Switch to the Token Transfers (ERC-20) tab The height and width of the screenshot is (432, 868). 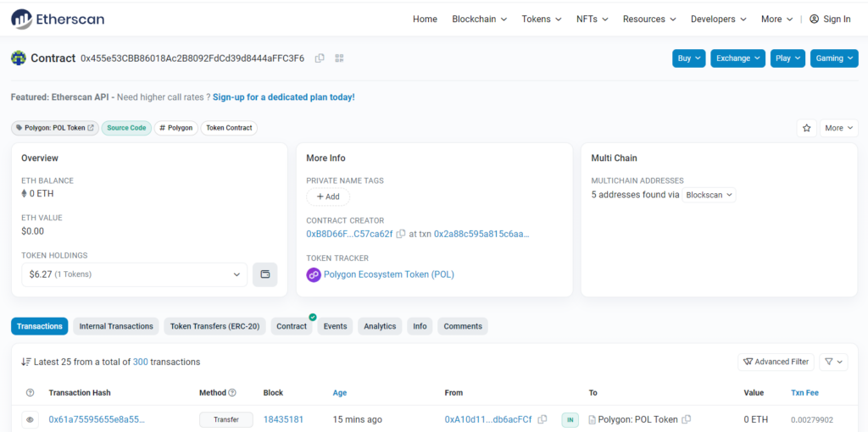pyautogui.click(x=216, y=326)
